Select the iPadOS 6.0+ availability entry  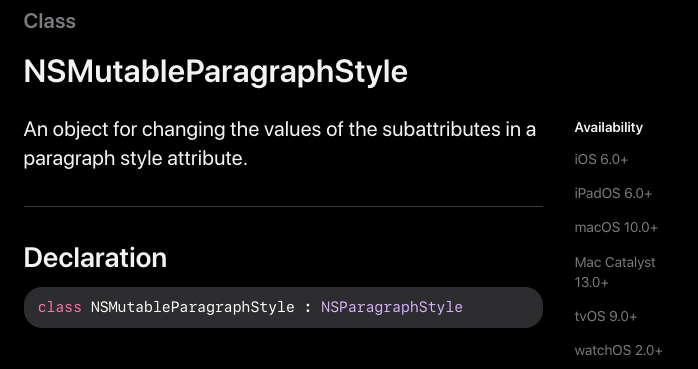613,194
